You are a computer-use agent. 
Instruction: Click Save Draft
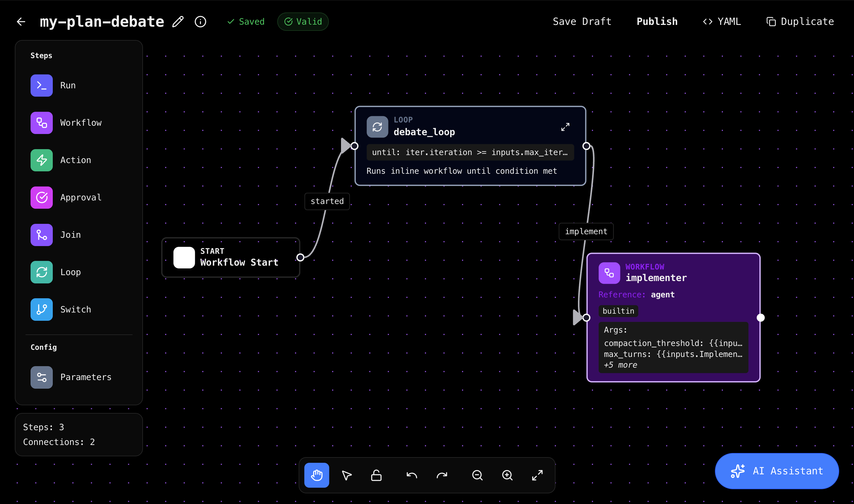(582, 22)
